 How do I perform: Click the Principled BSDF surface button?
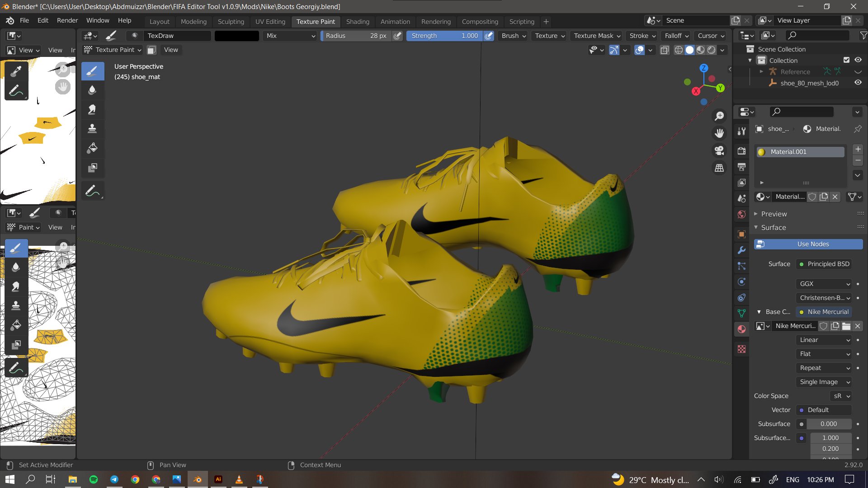tap(824, 264)
